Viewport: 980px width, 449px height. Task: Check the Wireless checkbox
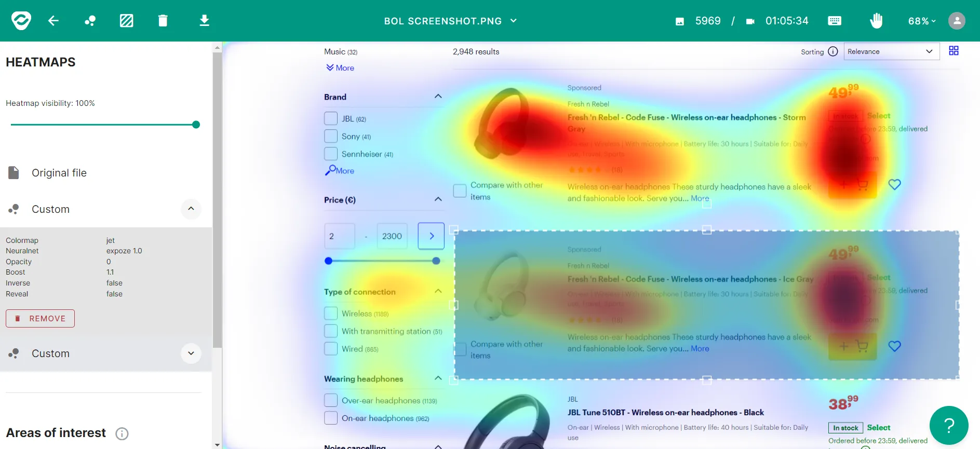pyautogui.click(x=331, y=313)
